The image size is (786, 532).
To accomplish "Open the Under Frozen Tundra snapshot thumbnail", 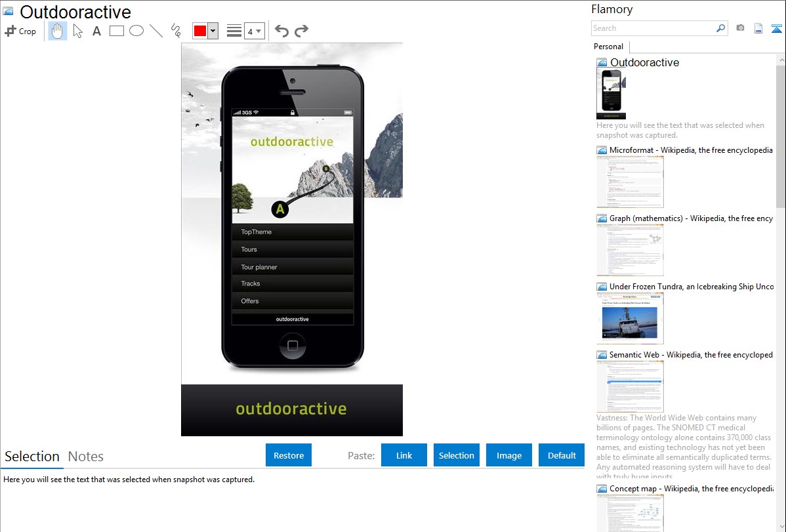I will (x=630, y=318).
